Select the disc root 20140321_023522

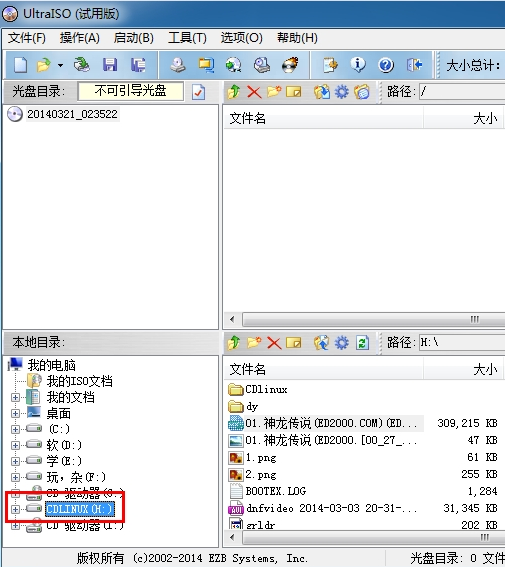click(72, 114)
